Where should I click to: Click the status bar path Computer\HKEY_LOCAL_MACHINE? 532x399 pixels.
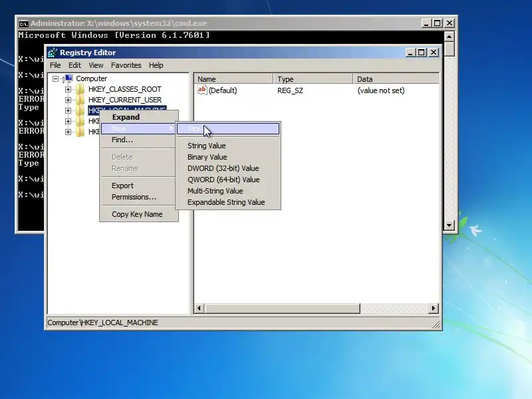pyautogui.click(x=103, y=323)
